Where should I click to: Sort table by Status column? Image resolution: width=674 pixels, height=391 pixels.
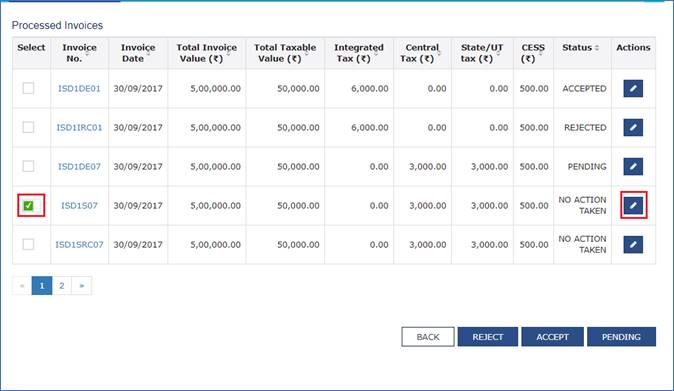[581, 48]
